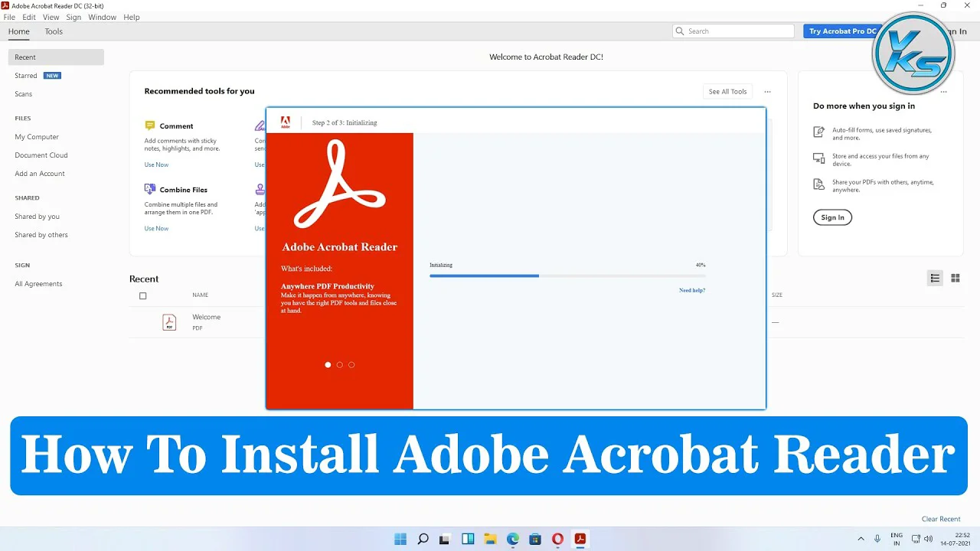Click the Combine Files tool icon
This screenshot has width=980, height=551.
[x=150, y=189]
